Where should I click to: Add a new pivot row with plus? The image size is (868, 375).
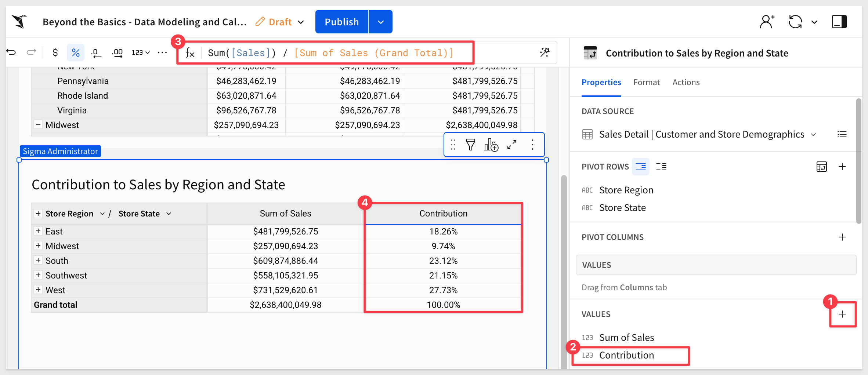[842, 167]
